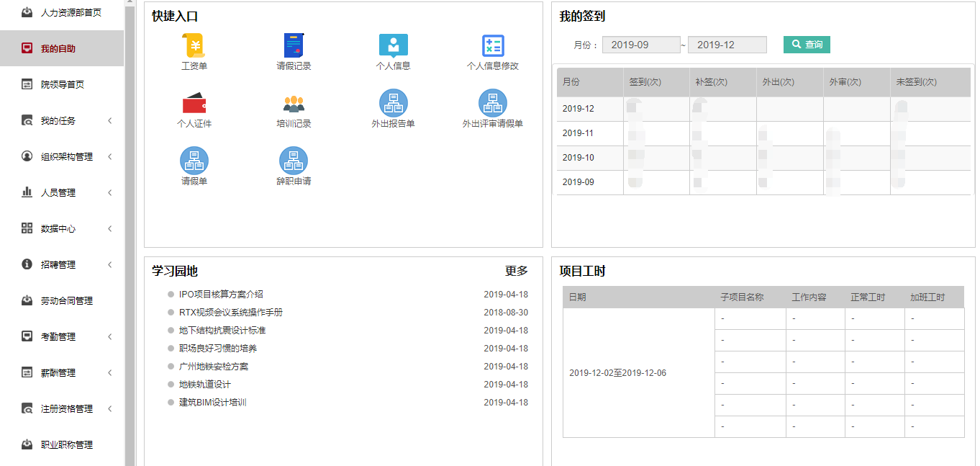Viewport: 980px width, 466px height.
Task: Click the 补签(次) column header
Action: tap(723, 82)
